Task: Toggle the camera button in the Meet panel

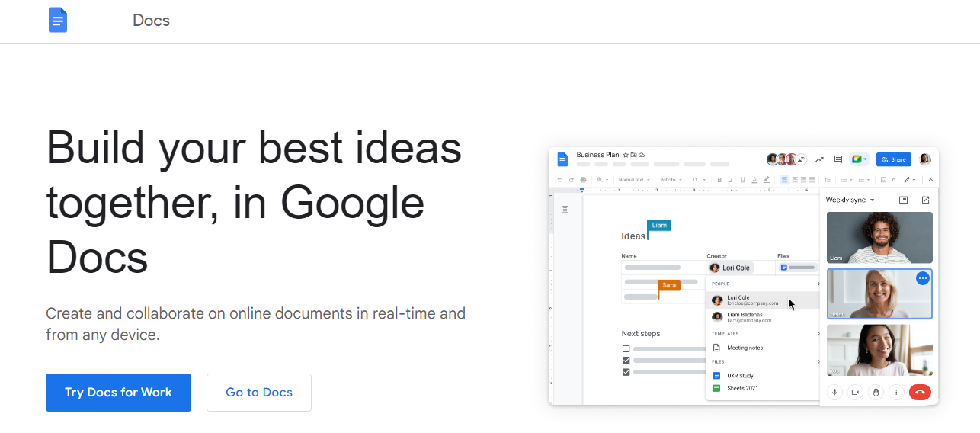Action: pyautogui.click(x=855, y=392)
